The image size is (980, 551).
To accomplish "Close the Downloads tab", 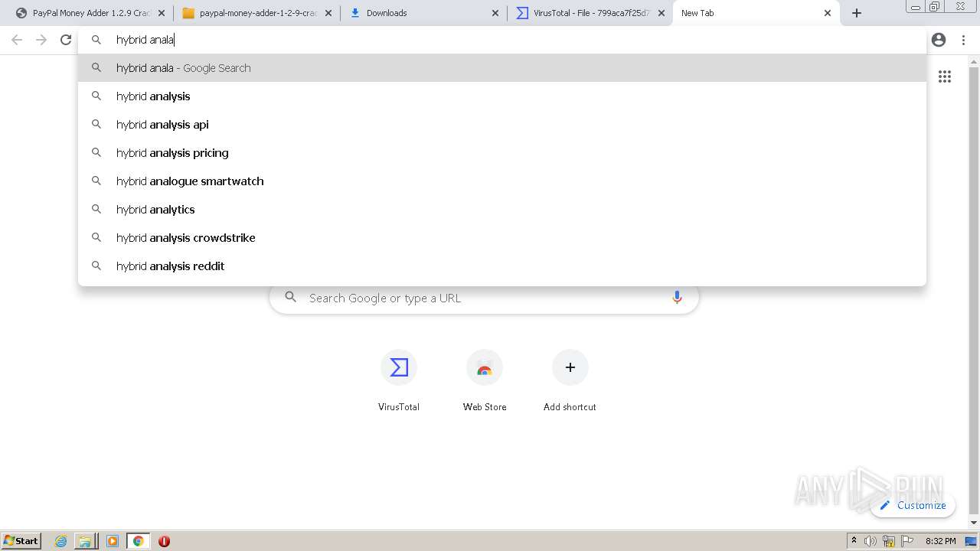I will point(495,13).
